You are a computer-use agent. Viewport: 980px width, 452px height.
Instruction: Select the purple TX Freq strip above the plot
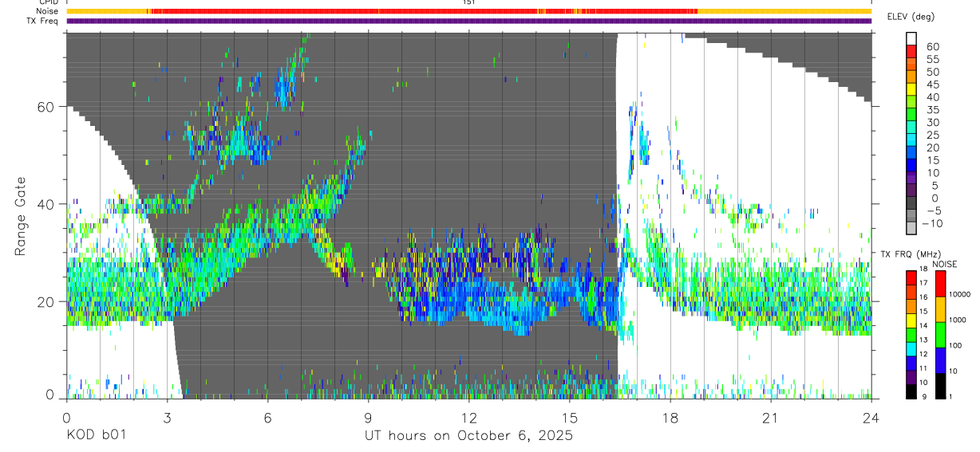point(469,21)
